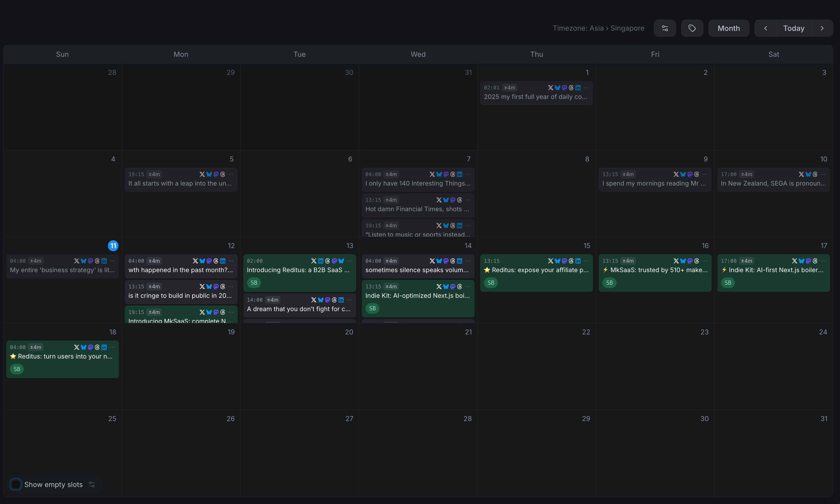Screen dimensions: 840x504
Task: Click Bluesky icon on In New Zealand SEGA post
Action: (808, 174)
